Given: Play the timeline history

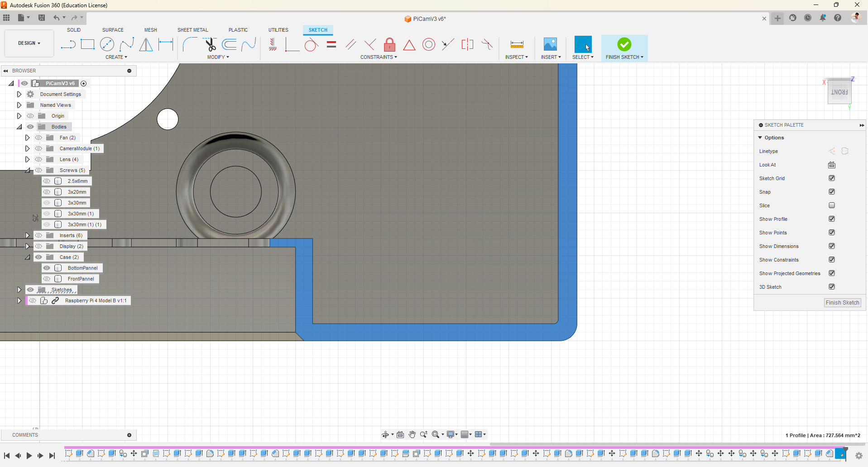Looking at the screenshot, I should [29, 456].
